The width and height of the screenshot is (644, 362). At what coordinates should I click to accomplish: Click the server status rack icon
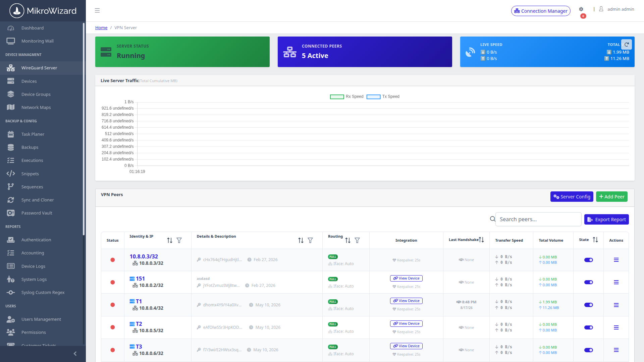pos(106,52)
